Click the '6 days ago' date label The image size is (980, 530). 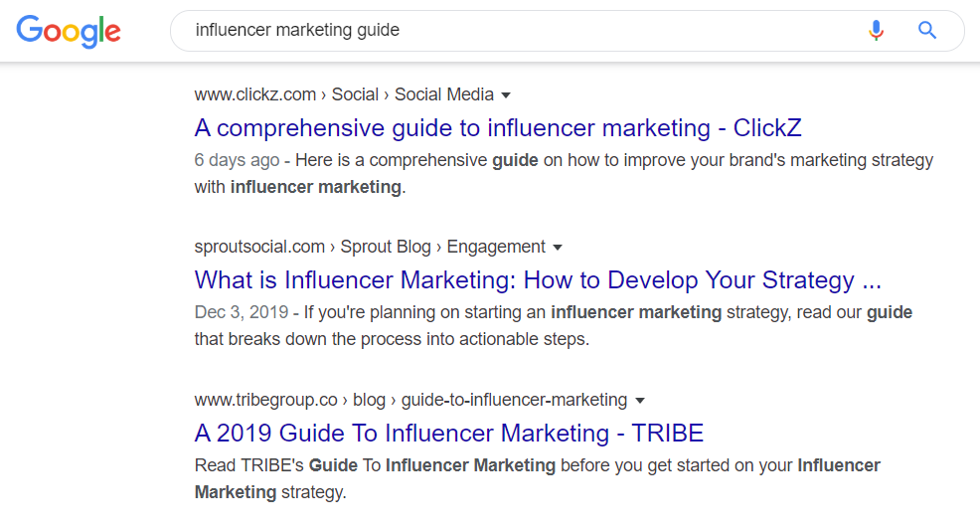coord(237,160)
